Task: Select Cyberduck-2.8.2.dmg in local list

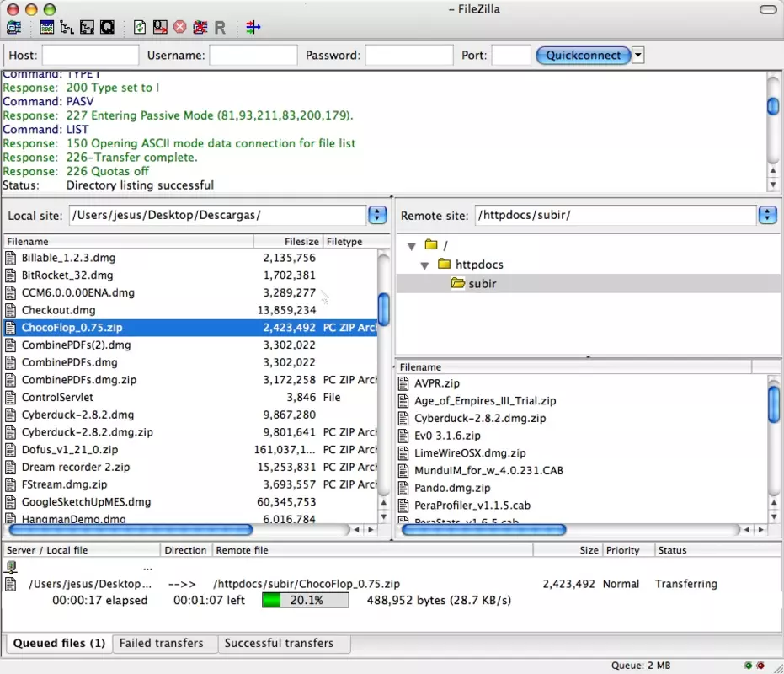Action: 190,415
